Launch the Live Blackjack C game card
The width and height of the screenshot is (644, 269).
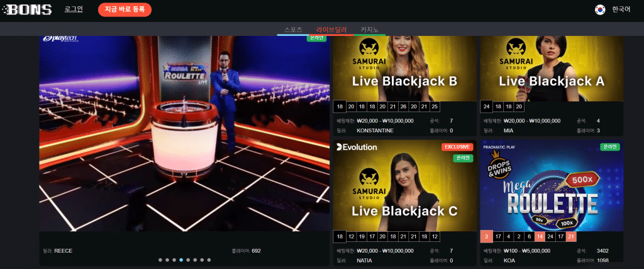click(x=404, y=203)
